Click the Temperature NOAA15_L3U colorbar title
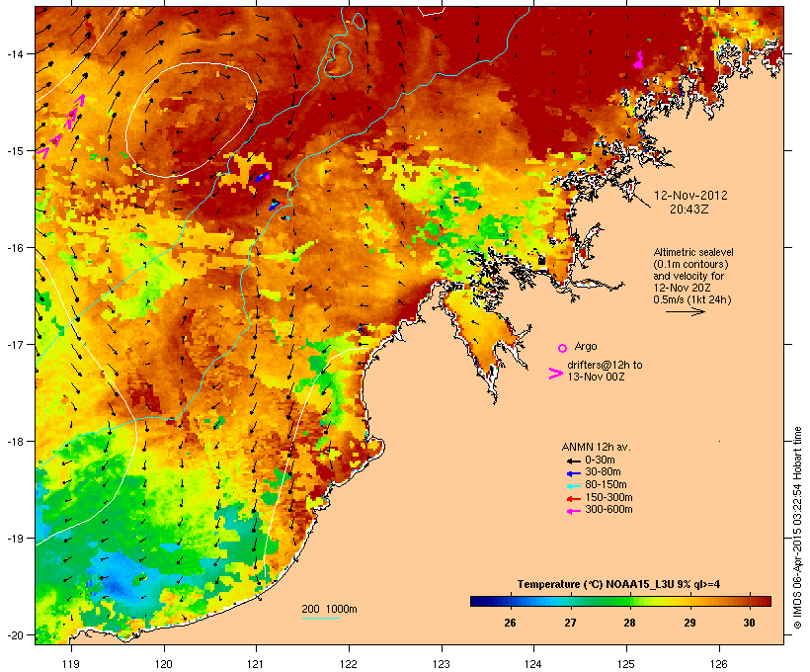This screenshot has width=810, height=672. pyautogui.click(x=619, y=585)
